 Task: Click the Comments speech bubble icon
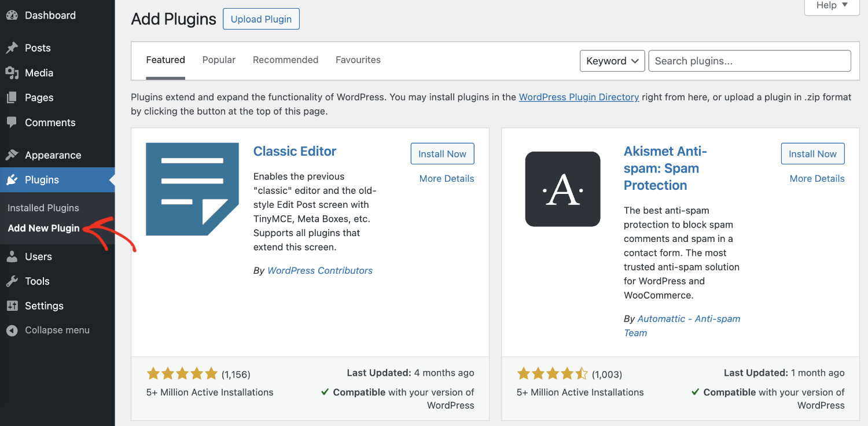13,122
